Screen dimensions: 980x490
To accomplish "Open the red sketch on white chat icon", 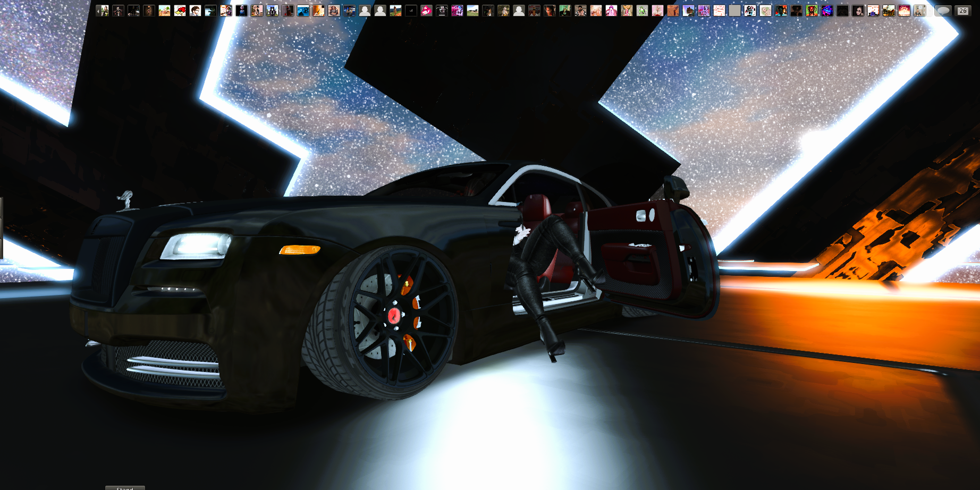I will (x=719, y=11).
